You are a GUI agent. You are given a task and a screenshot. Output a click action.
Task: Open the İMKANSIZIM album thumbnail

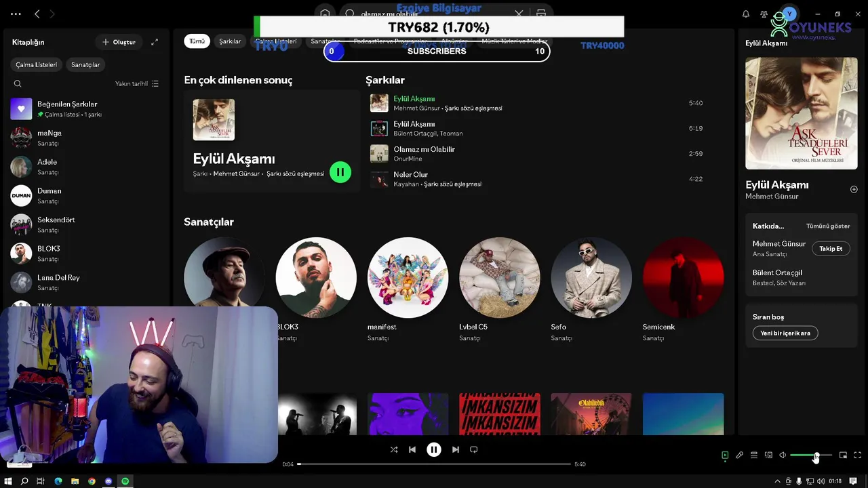(x=500, y=414)
